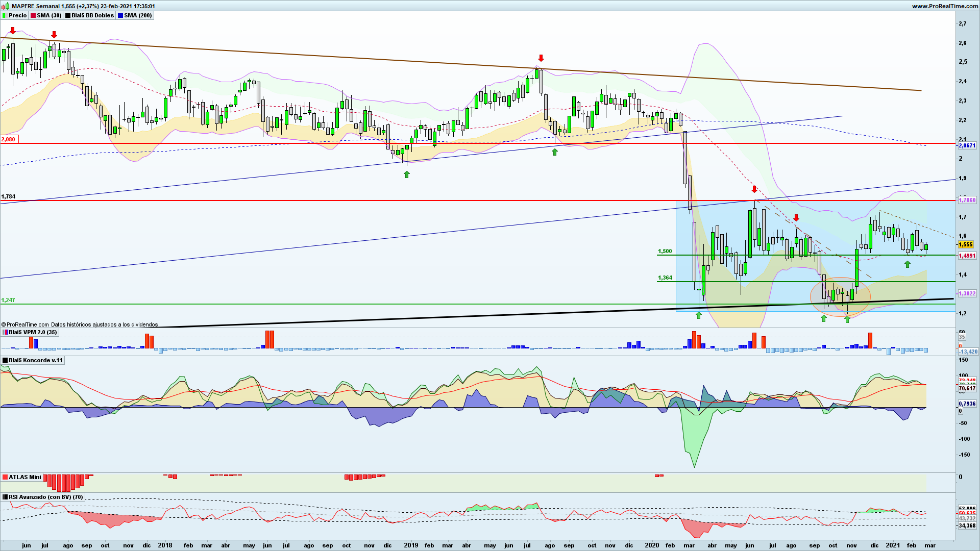The height and width of the screenshot is (551, 980).
Task: Select the green up arrow at mar 2020 low
Action: [699, 315]
